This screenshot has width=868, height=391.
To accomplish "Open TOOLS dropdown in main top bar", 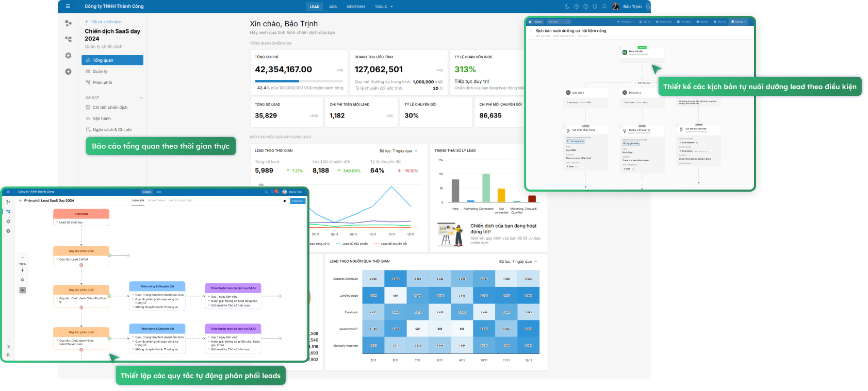I will click(x=384, y=7).
